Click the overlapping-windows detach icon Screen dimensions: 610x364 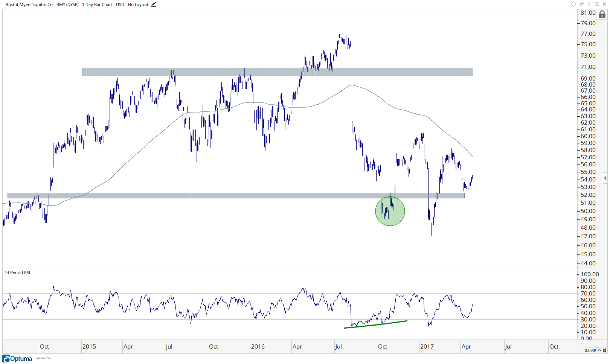[597, 4]
